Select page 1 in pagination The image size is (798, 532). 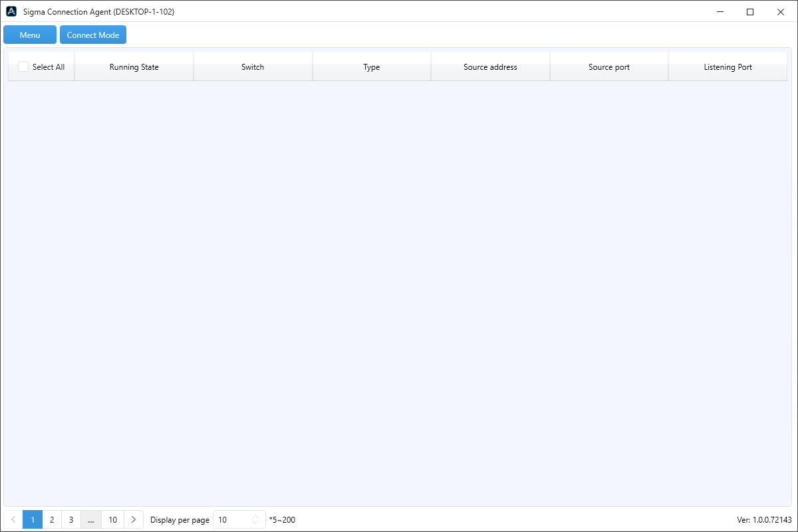click(x=33, y=519)
